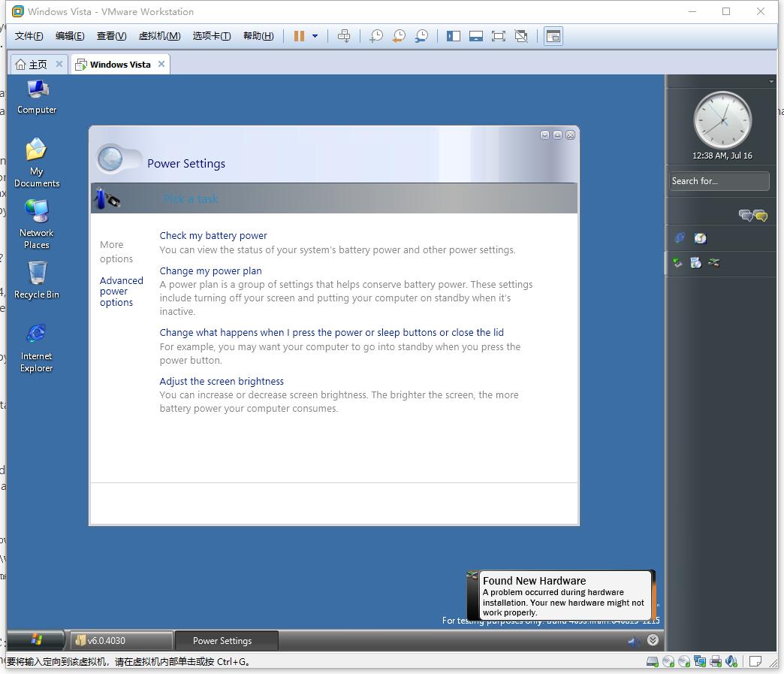Open the 帮助(H) menu
784x674 pixels.
pos(258,36)
